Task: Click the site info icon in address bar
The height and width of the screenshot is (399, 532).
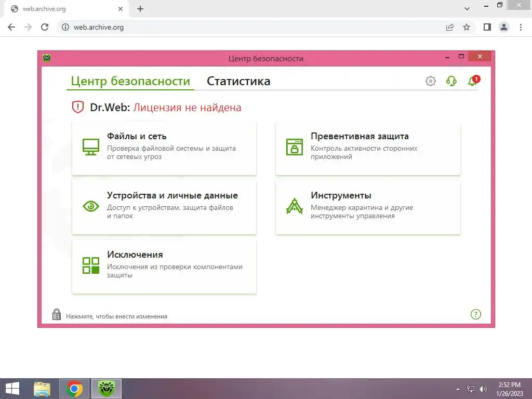Action: (x=65, y=27)
